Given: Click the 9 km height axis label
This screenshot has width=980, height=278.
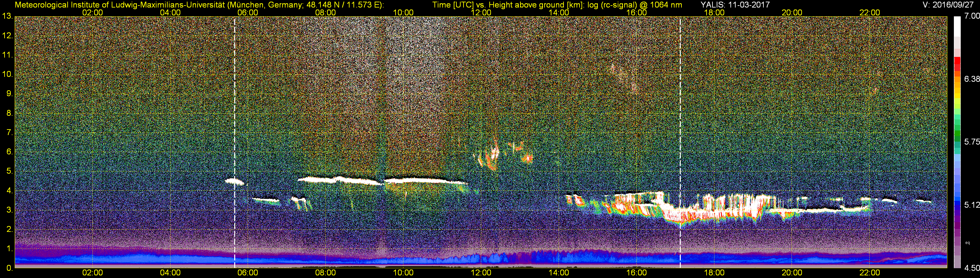Looking at the screenshot, I should point(9,94).
